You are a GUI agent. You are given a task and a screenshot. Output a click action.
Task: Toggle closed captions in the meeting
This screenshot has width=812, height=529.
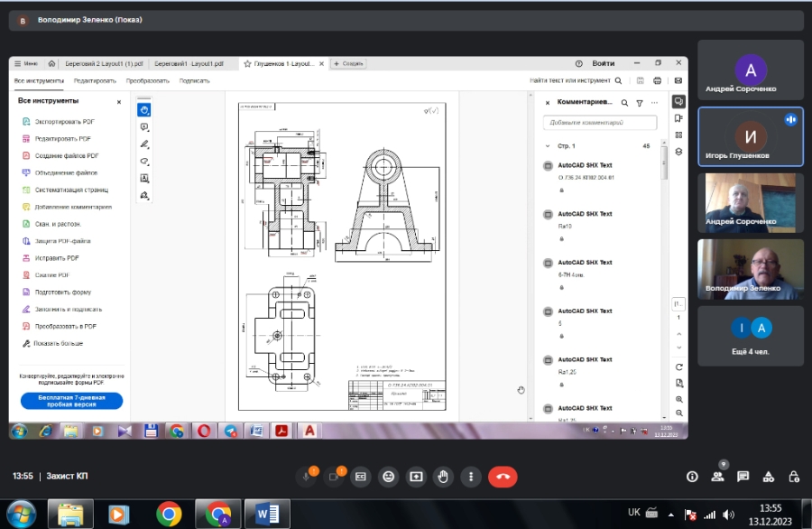pos(361,476)
